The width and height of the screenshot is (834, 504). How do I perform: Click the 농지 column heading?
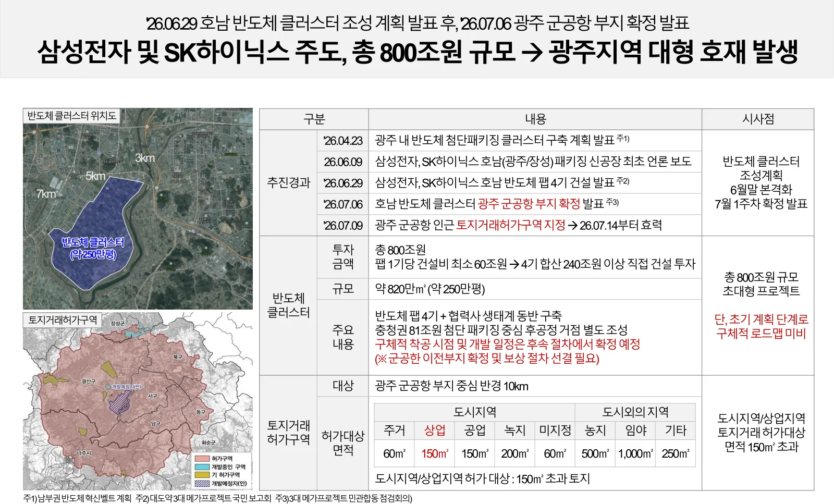point(595,431)
